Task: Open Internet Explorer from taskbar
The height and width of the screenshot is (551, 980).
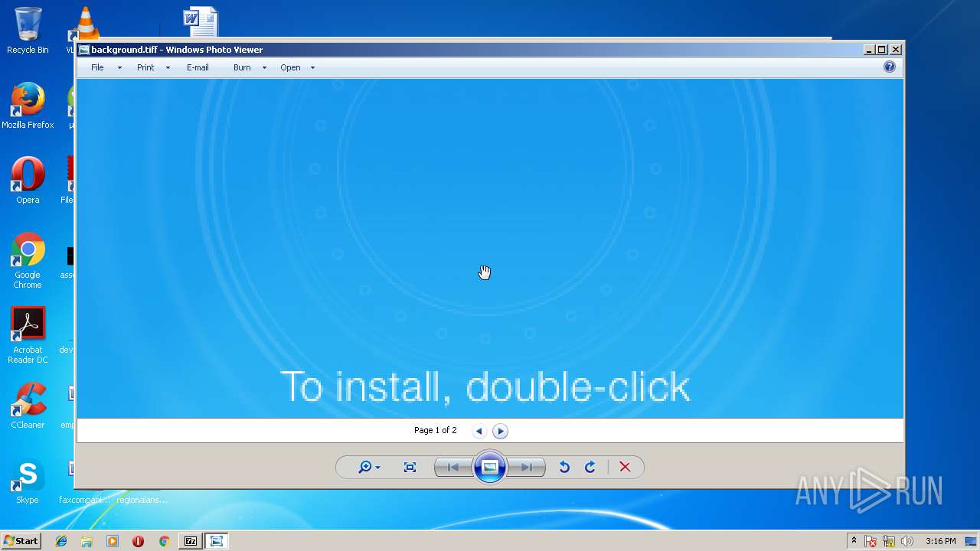Action: point(61,541)
